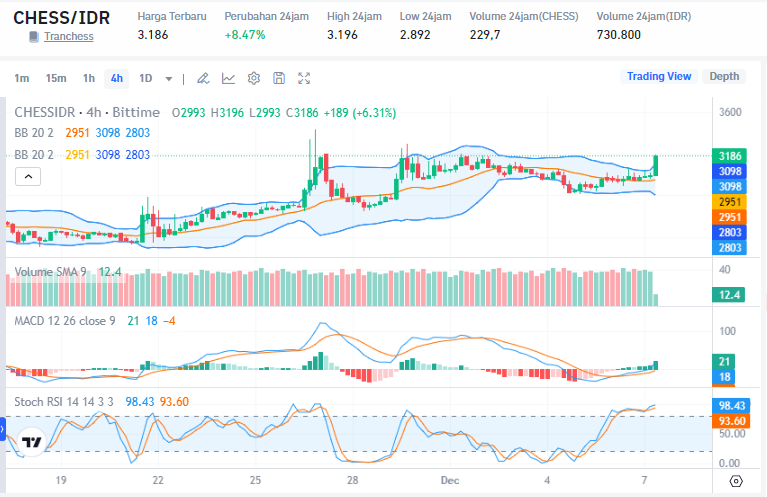Open the more intervals dropdown arrow
The width and height of the screenshot is (767, 497).
(x=169, y=79)
